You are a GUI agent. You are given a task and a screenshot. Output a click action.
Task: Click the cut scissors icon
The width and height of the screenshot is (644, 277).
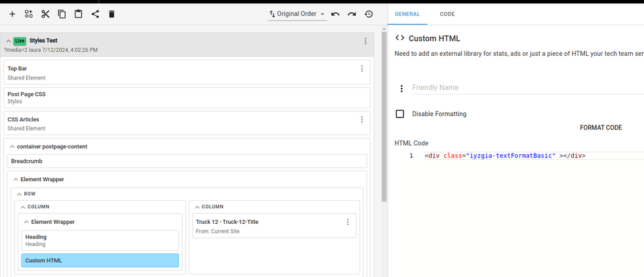click(x=45, y=14)
